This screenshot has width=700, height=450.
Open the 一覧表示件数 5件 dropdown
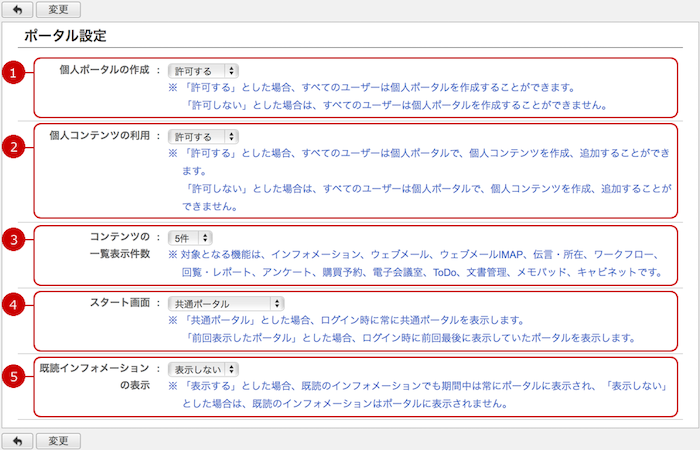(x=190, y=238)
